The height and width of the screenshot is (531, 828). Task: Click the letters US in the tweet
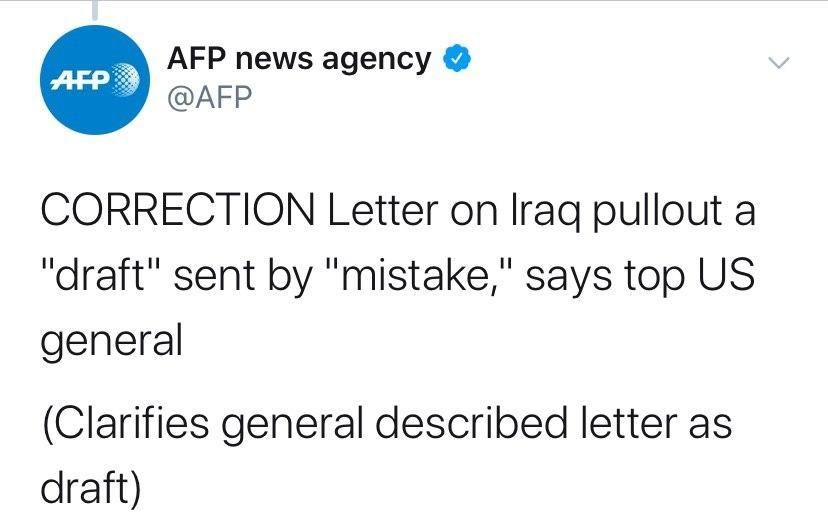pos(727,277)
